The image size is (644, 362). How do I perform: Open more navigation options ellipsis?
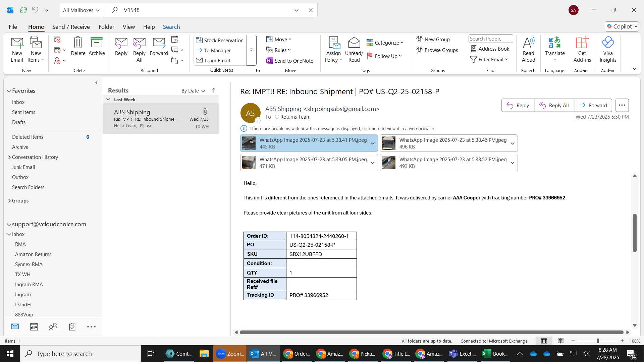click(x=91, y=327)
